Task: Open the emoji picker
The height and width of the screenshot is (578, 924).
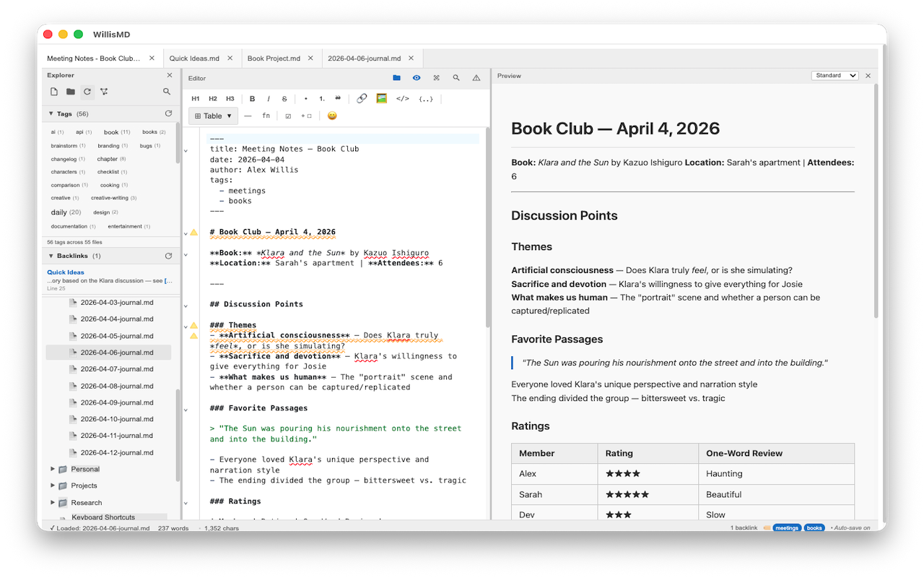Action: click(x=331, y=116)
